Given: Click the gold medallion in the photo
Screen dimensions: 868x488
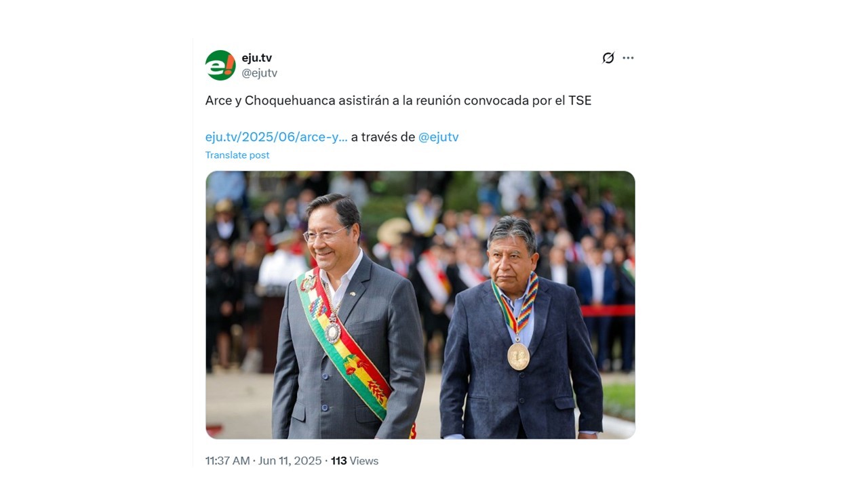Looking at the screenshot, I should [518, 356].
